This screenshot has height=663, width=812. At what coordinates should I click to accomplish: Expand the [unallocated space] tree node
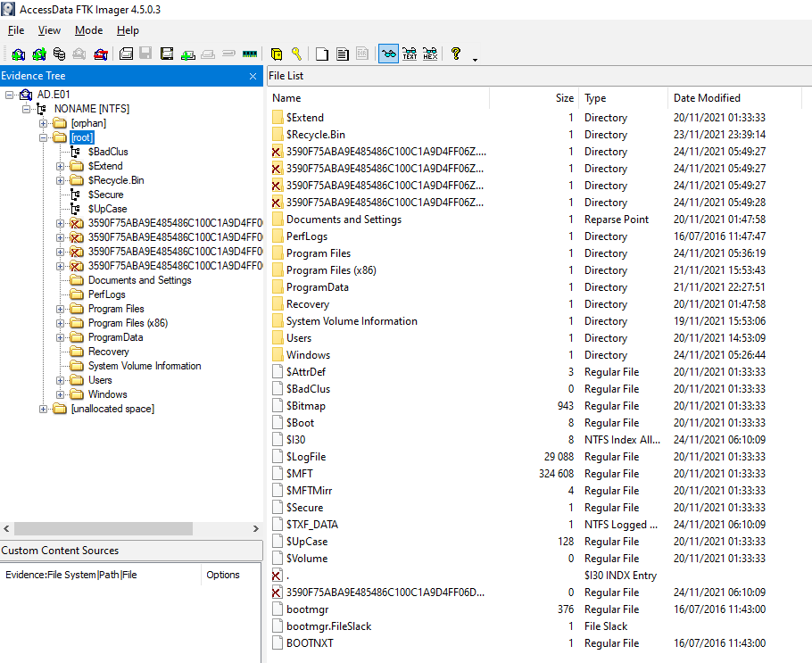(45, 409)
